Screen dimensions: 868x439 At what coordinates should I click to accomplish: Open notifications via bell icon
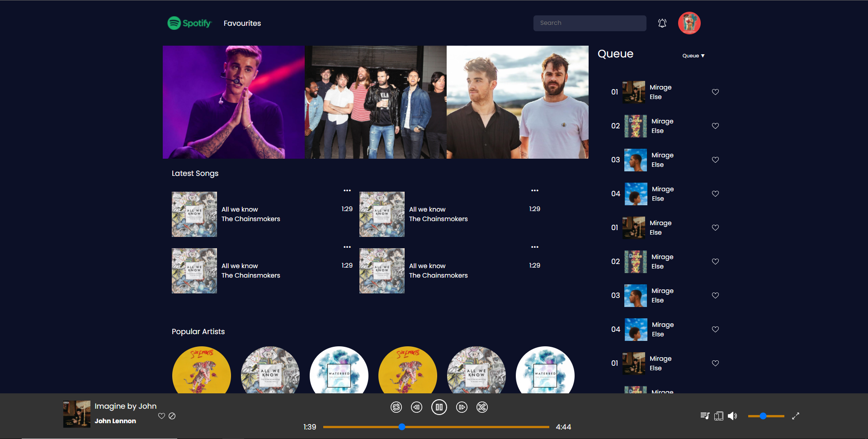(x=662, y=23)
